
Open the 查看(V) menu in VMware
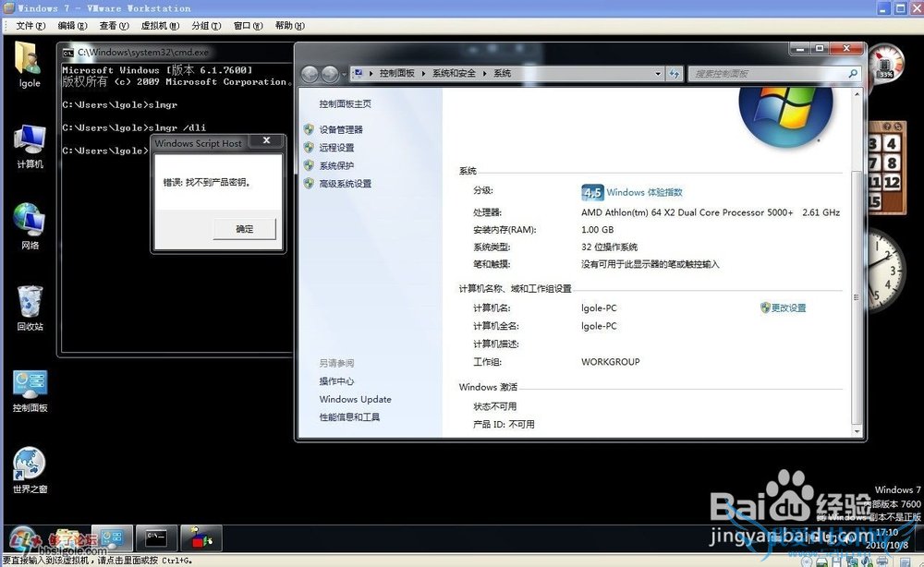pyautogui.click(x=114, y=26)
